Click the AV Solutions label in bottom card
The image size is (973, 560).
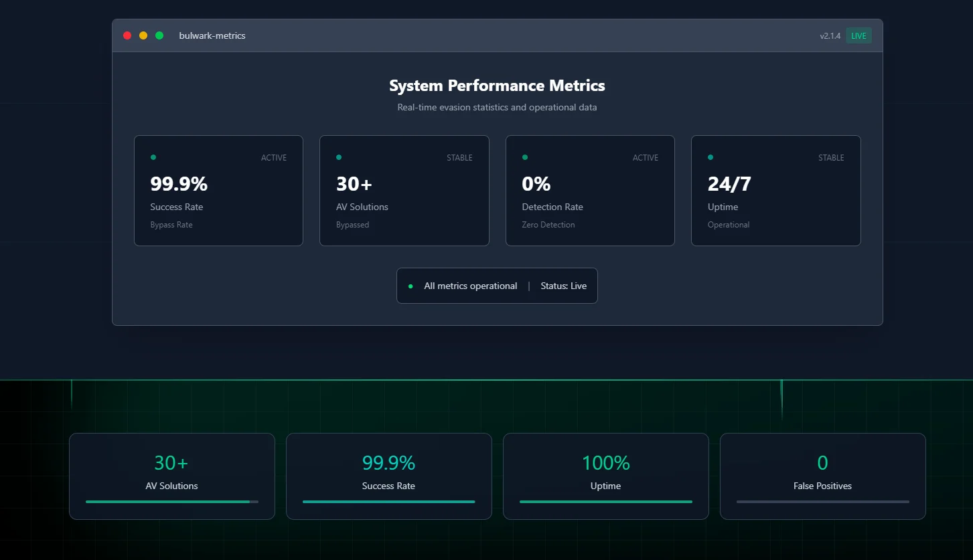tap(171, 486)
